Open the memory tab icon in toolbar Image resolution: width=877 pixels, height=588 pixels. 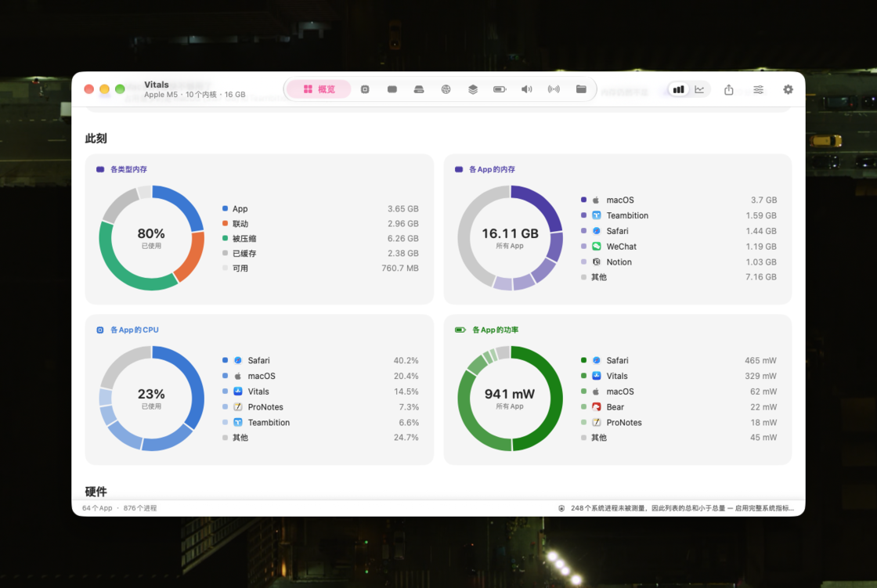[392, 89]
